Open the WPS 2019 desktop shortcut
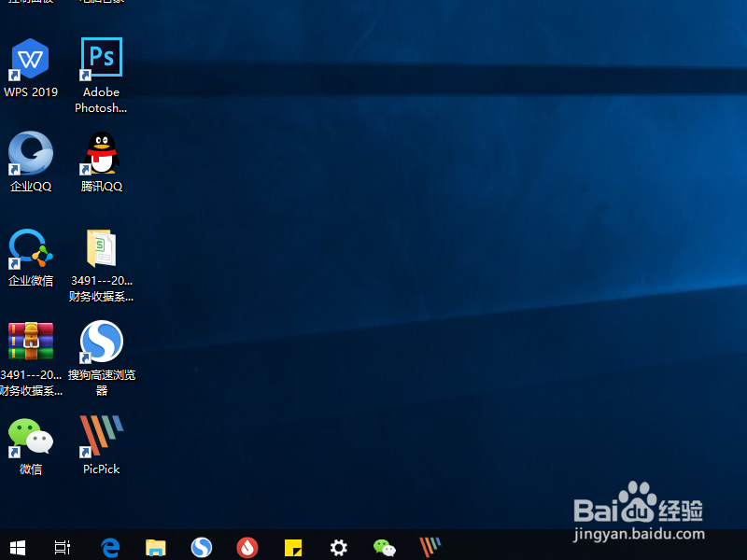The width and height of the screenshot is (747, 560). point(31,60)
